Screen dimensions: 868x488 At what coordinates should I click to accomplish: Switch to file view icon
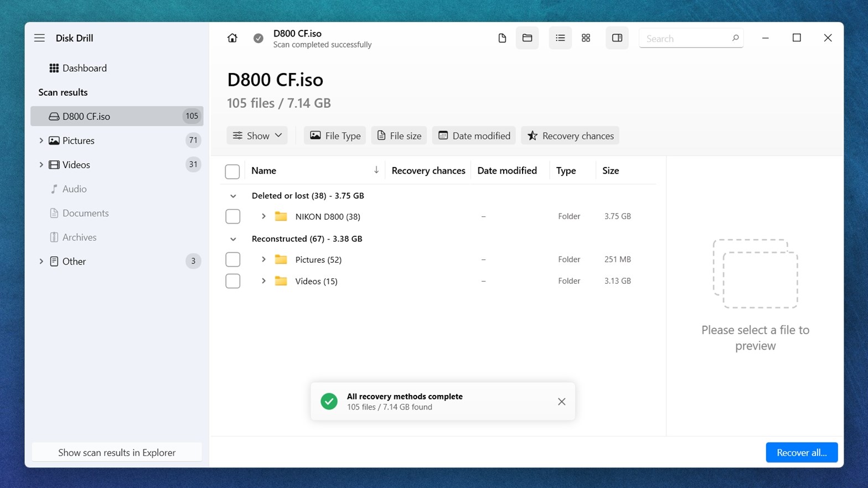[x=502, y=38]
